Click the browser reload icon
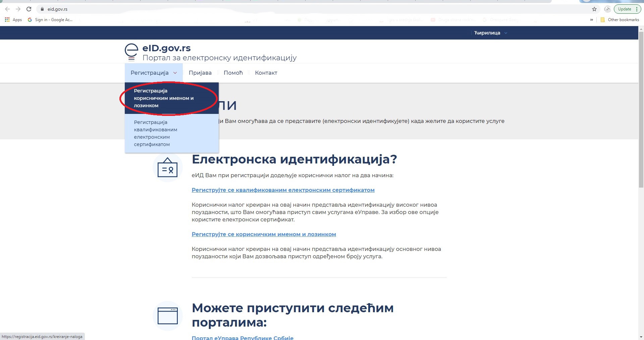The image size is (644, 340). pos(29,9)
